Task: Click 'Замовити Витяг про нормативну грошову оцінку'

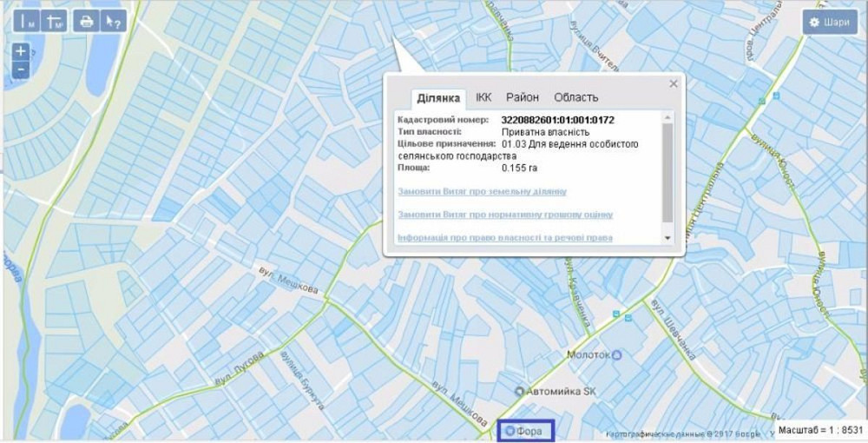Action: [505, 215]
